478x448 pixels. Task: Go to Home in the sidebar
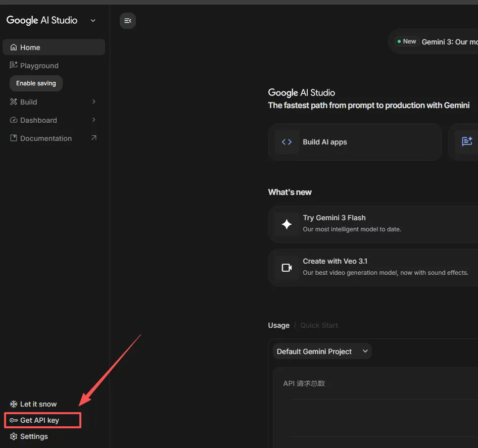[54, 47]
